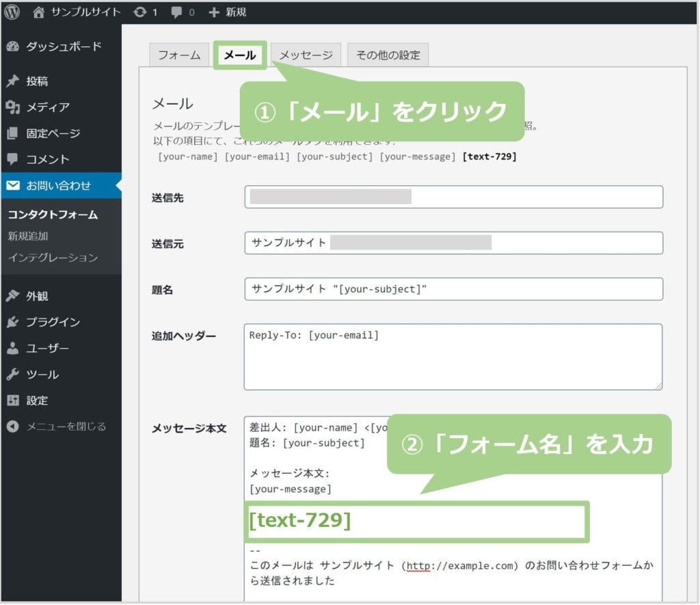Select コンタクトフォーム submenu item
700x605 pixels.
coord(53,215)
